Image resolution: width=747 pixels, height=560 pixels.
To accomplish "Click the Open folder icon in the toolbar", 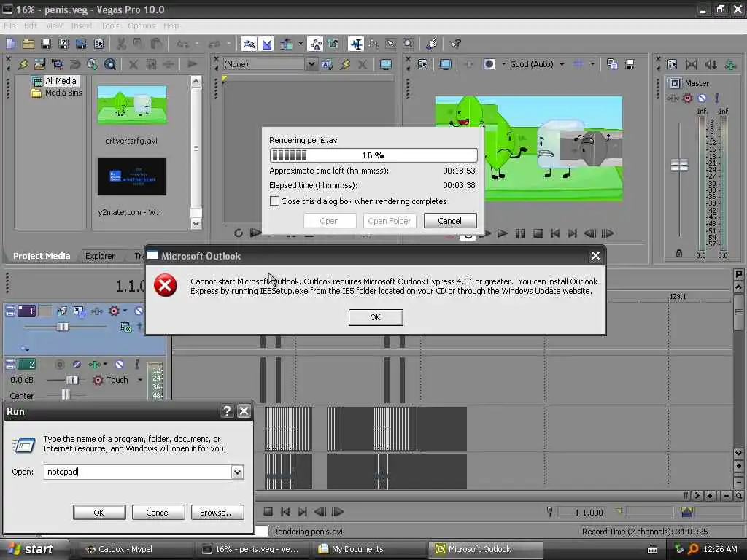I will point(28,44).
